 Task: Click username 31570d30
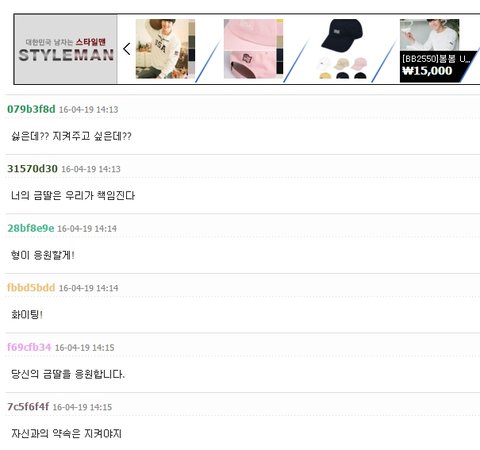[x=32, y=169]
